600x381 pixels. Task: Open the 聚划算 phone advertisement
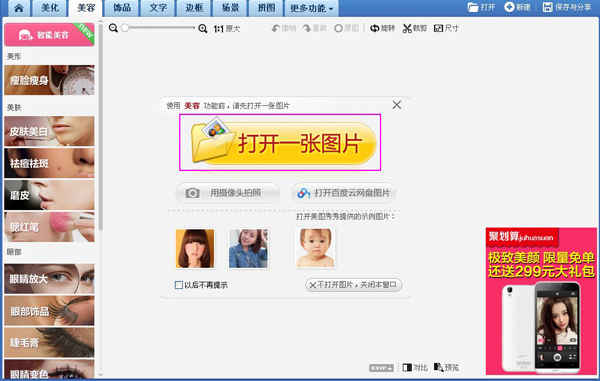coord(541,301)
